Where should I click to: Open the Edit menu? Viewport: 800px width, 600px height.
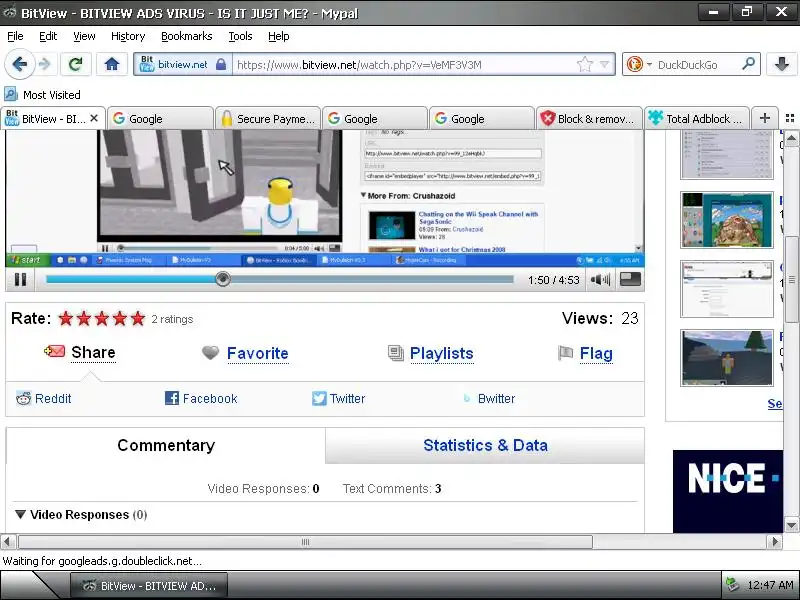pos(48,36)
